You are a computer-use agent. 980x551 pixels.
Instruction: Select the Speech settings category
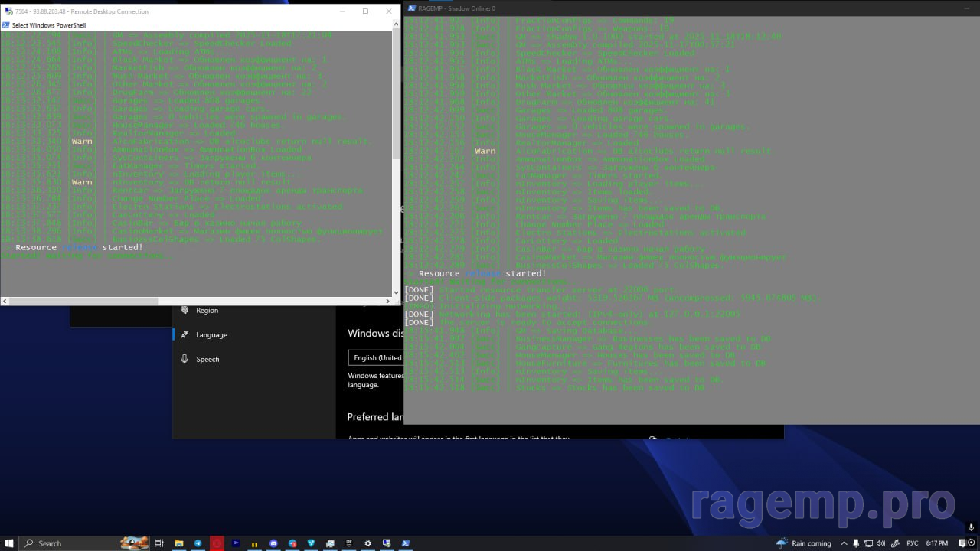pos(207,359)
